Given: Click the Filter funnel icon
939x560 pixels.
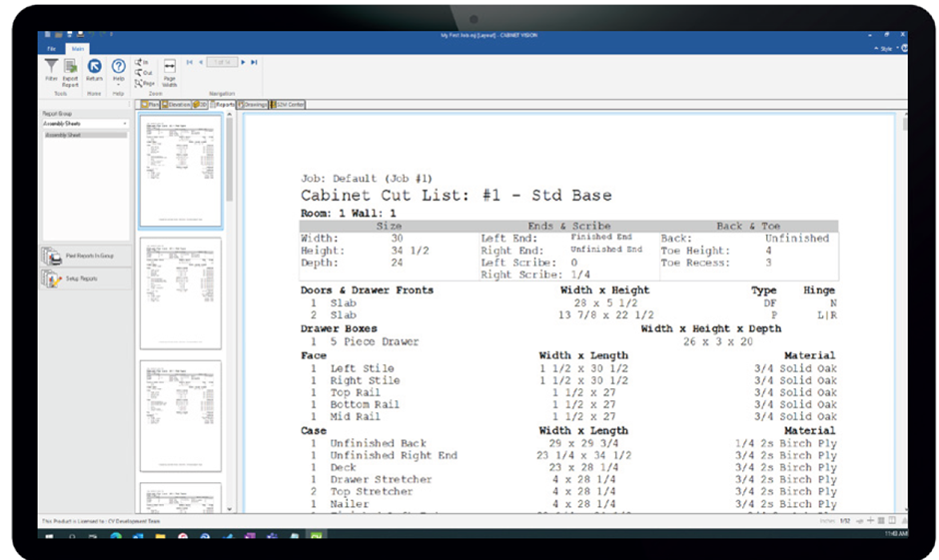Looking at the screenshot, I should pyautogui.click(x=51, y=66).
